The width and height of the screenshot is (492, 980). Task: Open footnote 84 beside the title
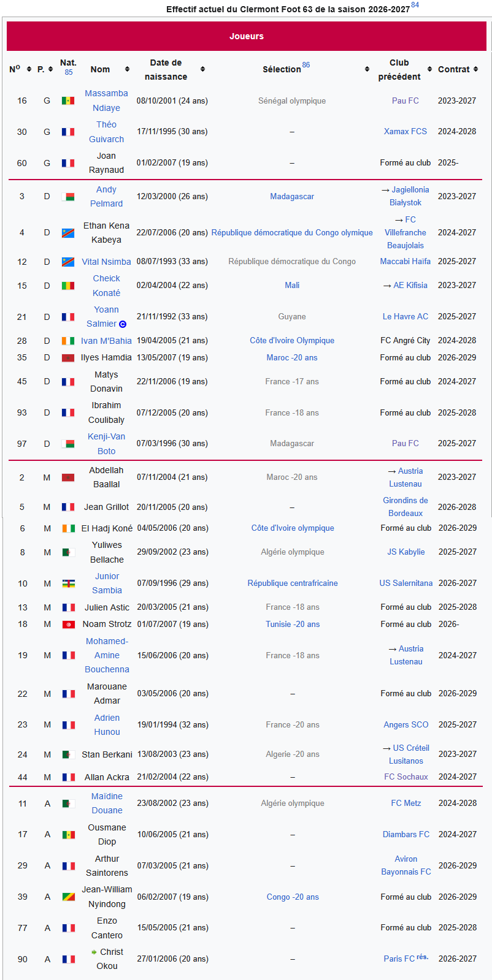(x=415, y=5)
